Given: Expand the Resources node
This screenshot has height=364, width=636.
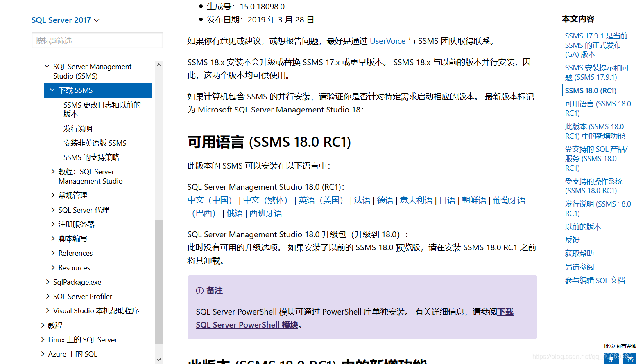Looking at the screenshot, I should pos(53,267).
